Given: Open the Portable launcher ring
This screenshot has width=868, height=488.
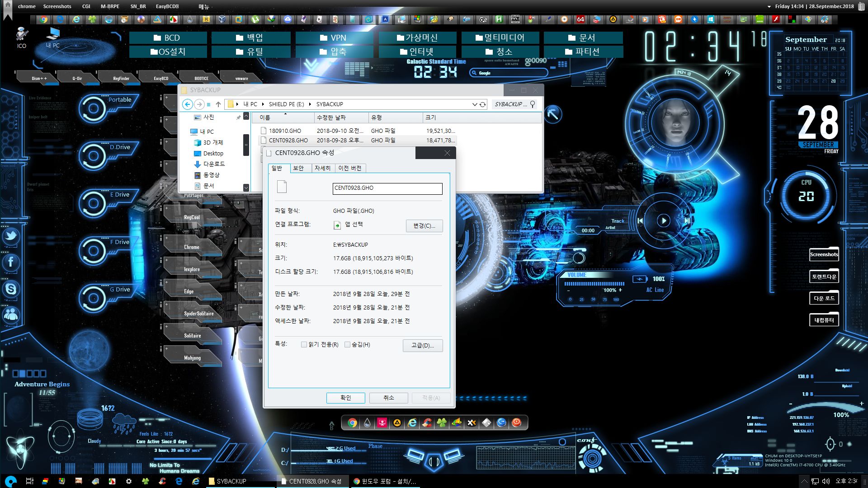Looking at the screenshot, I should (93, 108).
